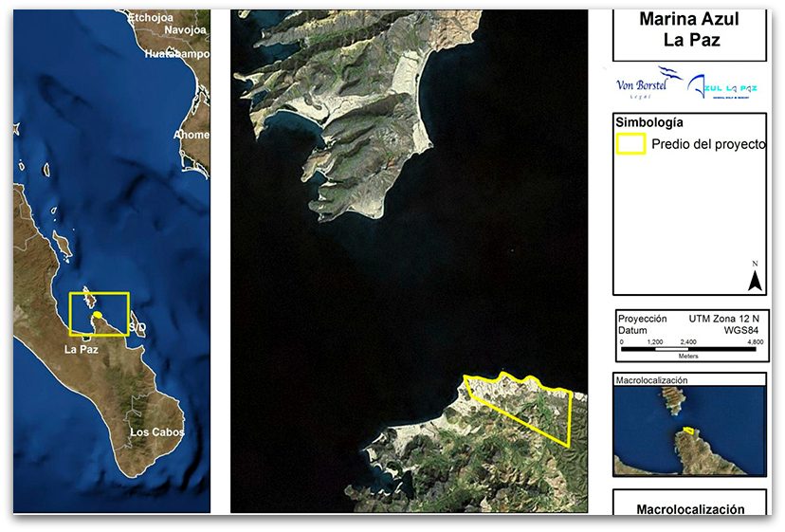Click the 'La Paz' label on the locator map

[82, 349]
